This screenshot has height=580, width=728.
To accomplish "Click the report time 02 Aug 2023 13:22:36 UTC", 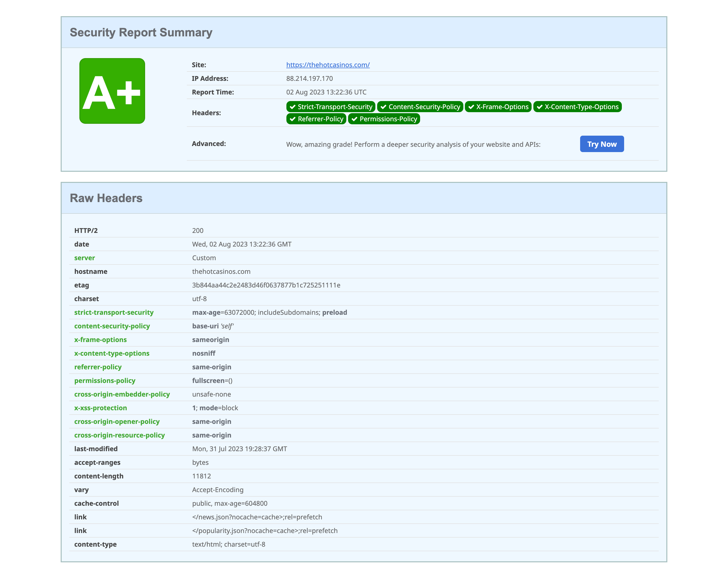I will tap(326, 92).
